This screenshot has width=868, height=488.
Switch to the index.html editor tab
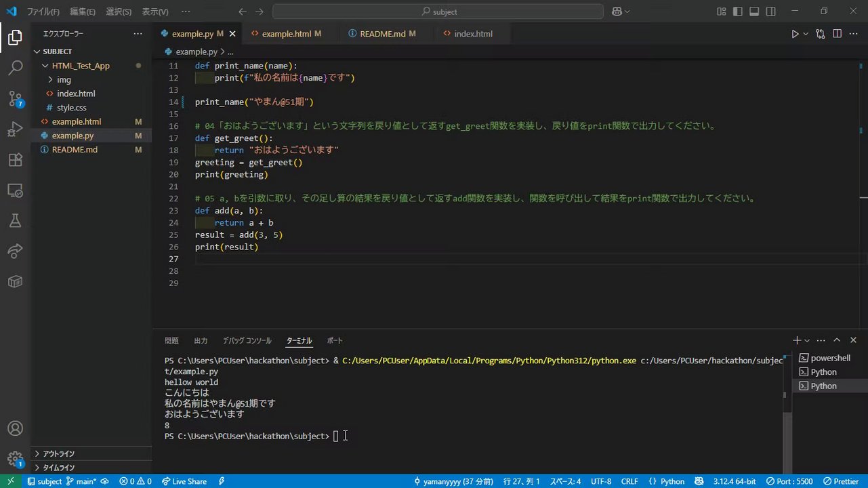coord(473,34)
